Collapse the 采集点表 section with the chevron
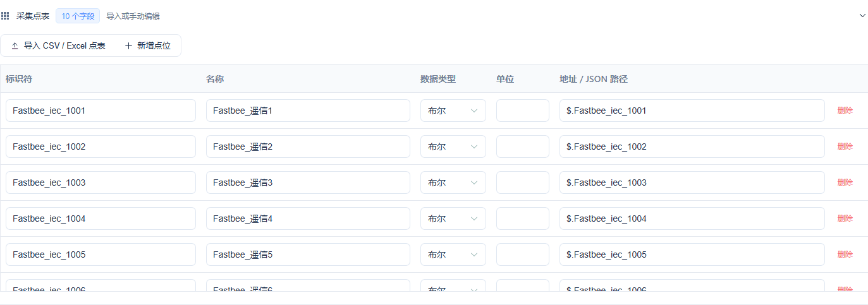 pos(862,15)
